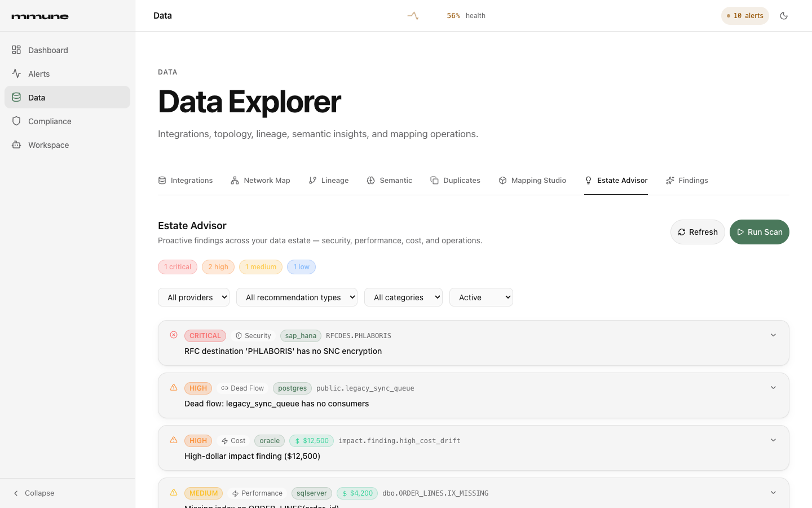The height and width of the screenshot is (508, 812).
Task: Click the mmune logo
Action: coord(40,16)
